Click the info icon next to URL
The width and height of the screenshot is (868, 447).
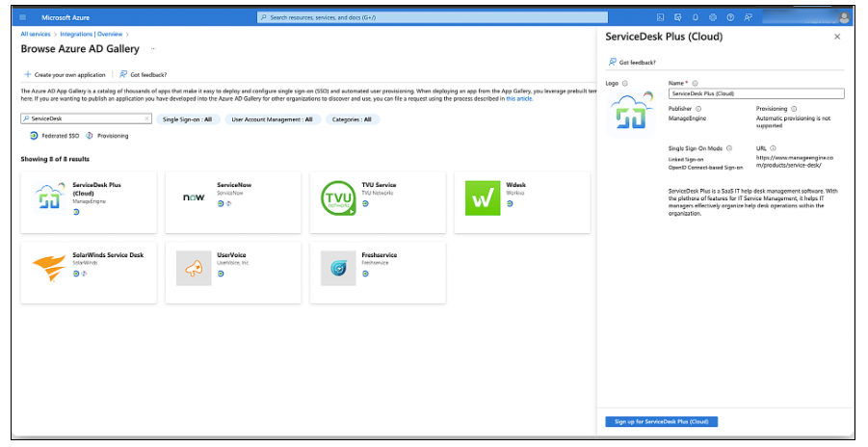[x=773, y=148]
